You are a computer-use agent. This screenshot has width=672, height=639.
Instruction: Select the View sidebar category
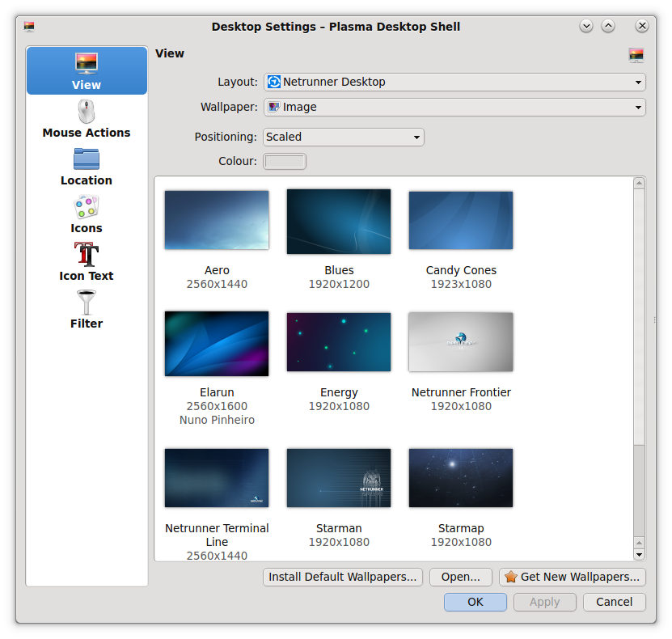tap(87, 70)
